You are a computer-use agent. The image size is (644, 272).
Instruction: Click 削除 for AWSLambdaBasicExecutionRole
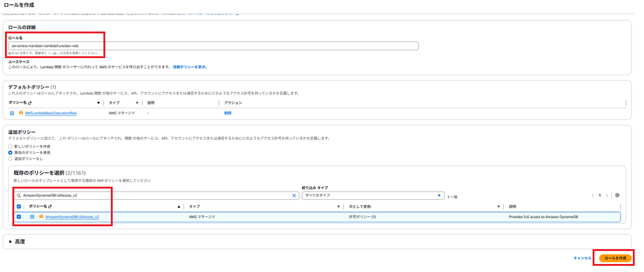click(x=227, y=113)
